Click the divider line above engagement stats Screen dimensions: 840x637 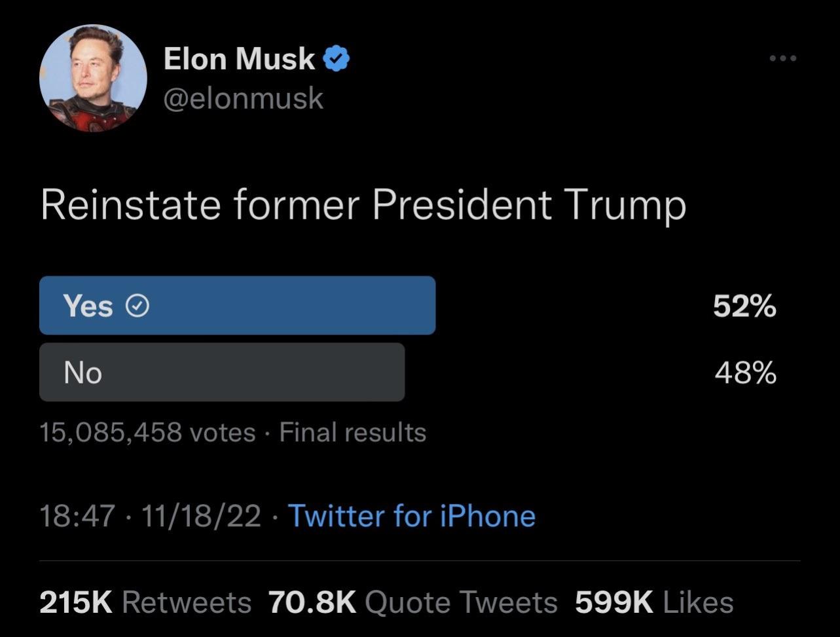(420, 561)
